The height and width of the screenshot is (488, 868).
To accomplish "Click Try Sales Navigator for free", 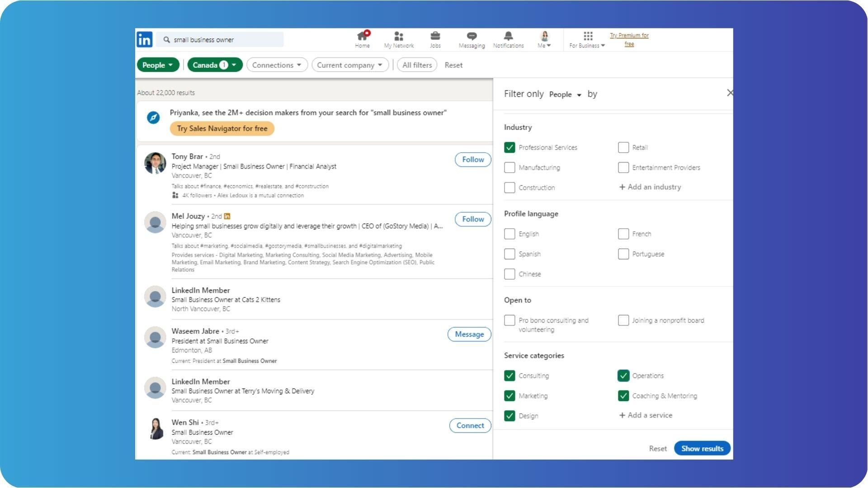I will coord(222,128).
